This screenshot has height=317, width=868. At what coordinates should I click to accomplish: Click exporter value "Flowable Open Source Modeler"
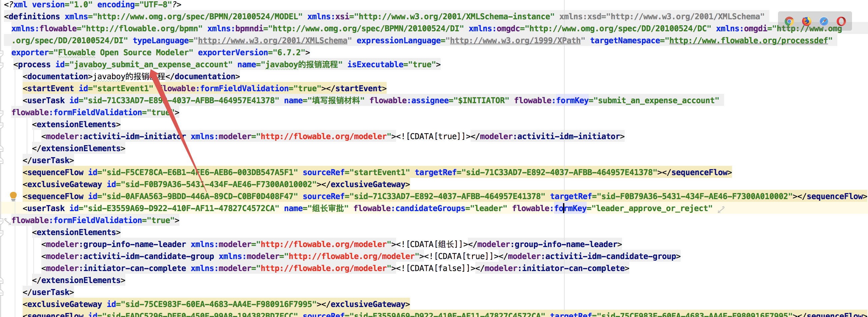pyautogui.click(x=123, y=53)
